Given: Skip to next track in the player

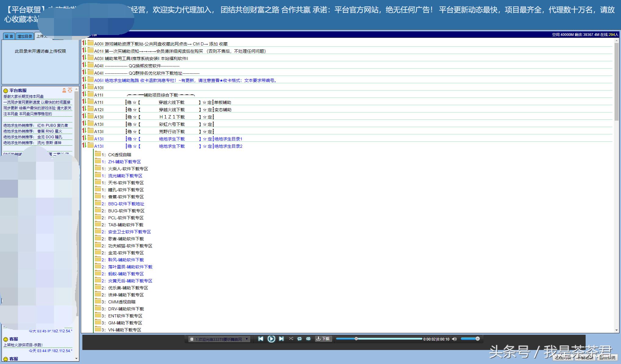Looking at the screenshot, I should click(x=281, y=339).
